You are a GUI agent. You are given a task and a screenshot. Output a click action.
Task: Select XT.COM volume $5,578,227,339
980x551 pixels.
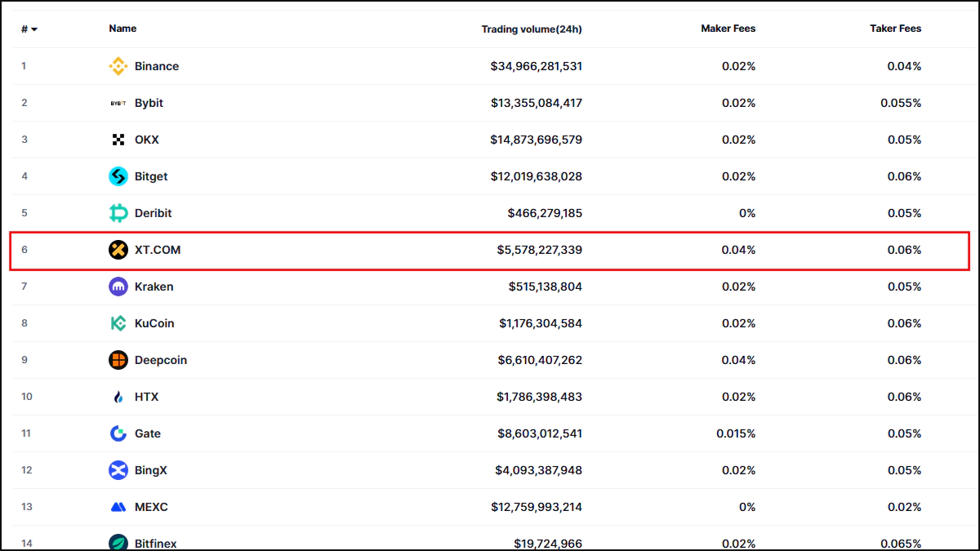540,250
